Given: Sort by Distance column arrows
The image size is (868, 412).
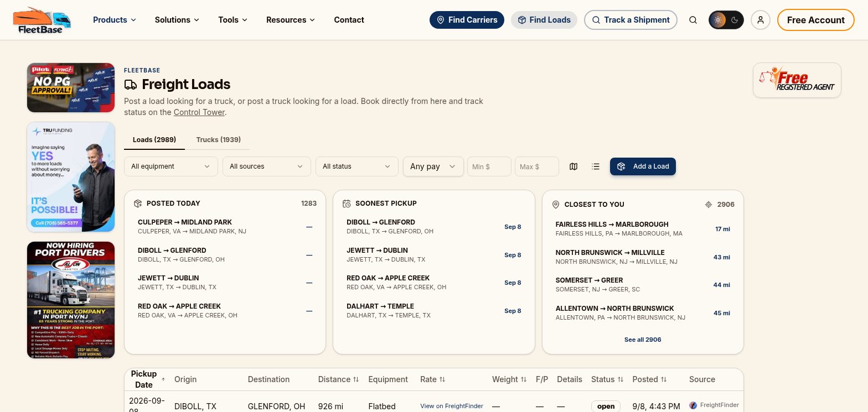Looking at the screenshot, I should [356, 379].
